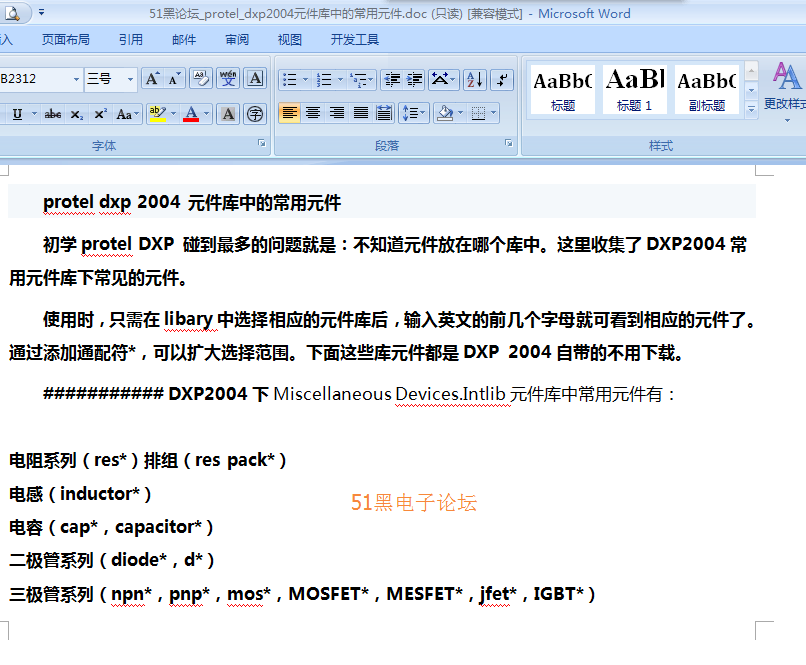Click the 'Miscellaneous Devices.Intlib' text
This screenshot has width=806, height=665.
pyautogui.click(x=390, y=394)
